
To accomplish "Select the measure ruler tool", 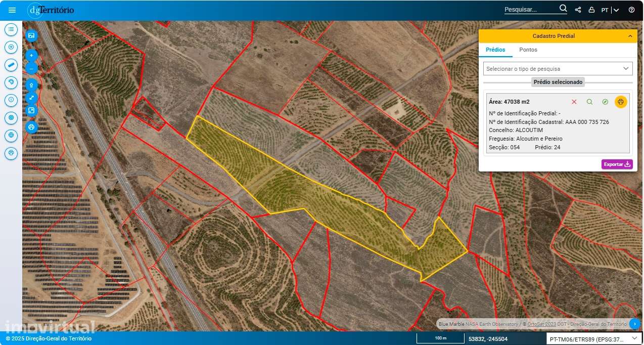I will coord(11,65).
